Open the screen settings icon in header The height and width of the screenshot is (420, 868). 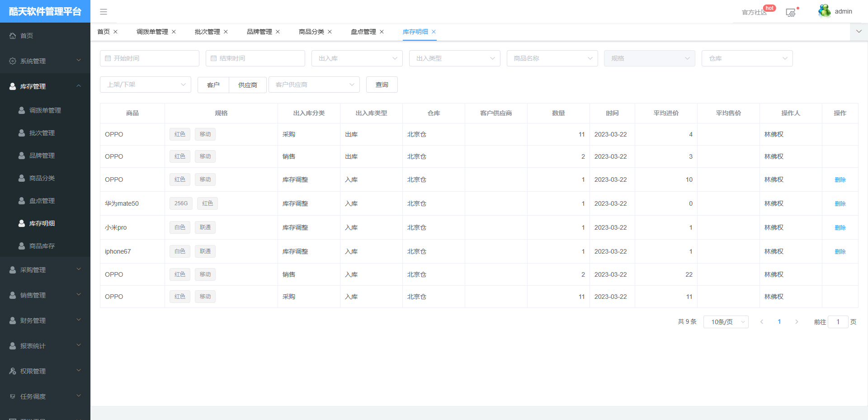pos(790,13)
